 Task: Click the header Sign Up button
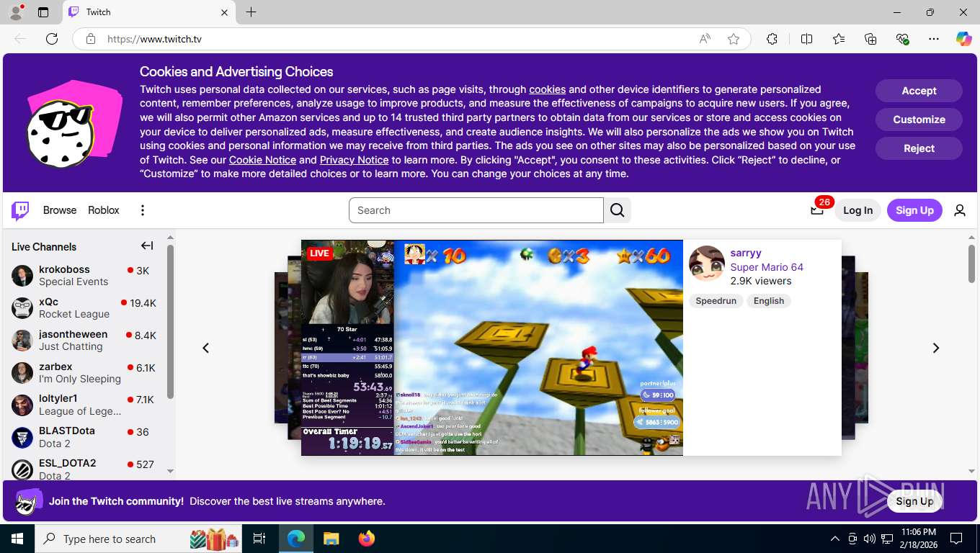(x=914, y=210)
